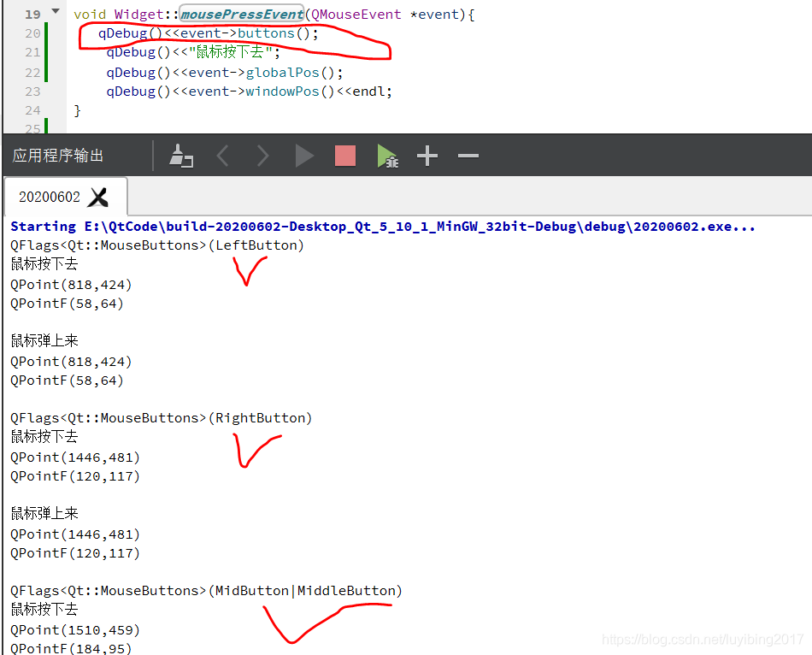812x655 pixels.
Task: Click the 鼠标按下去 string on line 21
Action: pos(231,52)
